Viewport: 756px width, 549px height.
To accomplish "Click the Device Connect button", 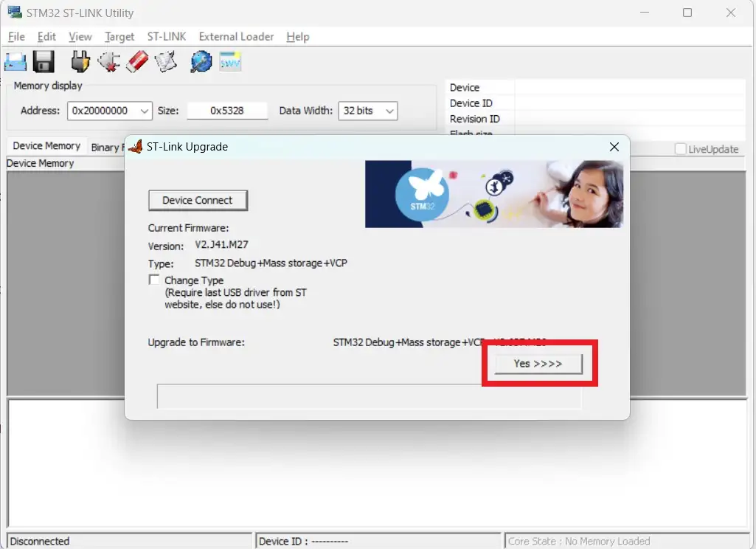I will (x=198, y=200).
